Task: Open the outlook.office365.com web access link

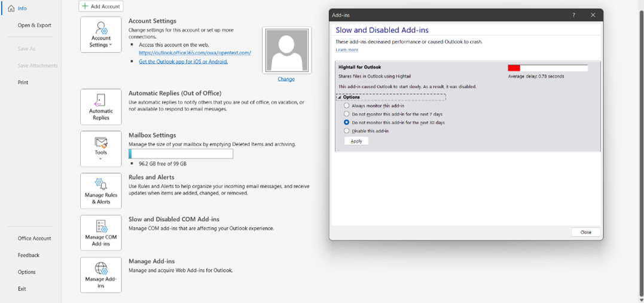Action: [x=195, y=53]
